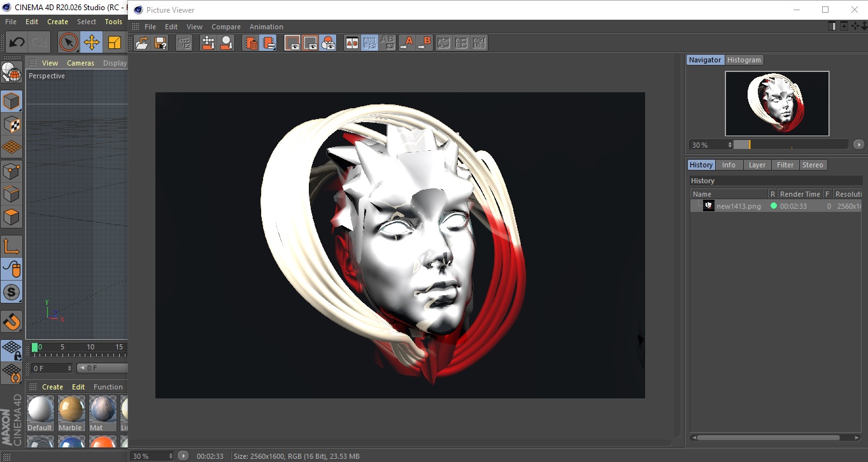
Task: Click the Open image folder icon
Action: point(142,43)
